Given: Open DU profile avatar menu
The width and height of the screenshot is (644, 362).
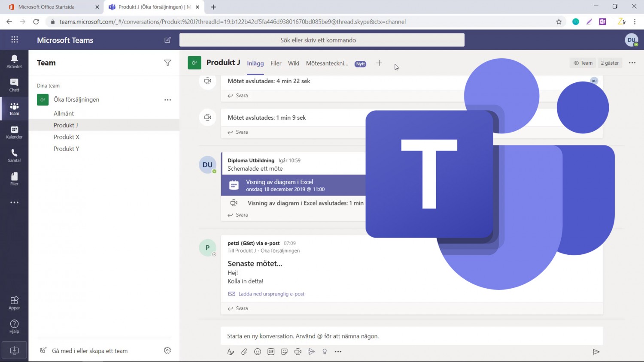Looking at the screenshot, I should pos(631,40).
